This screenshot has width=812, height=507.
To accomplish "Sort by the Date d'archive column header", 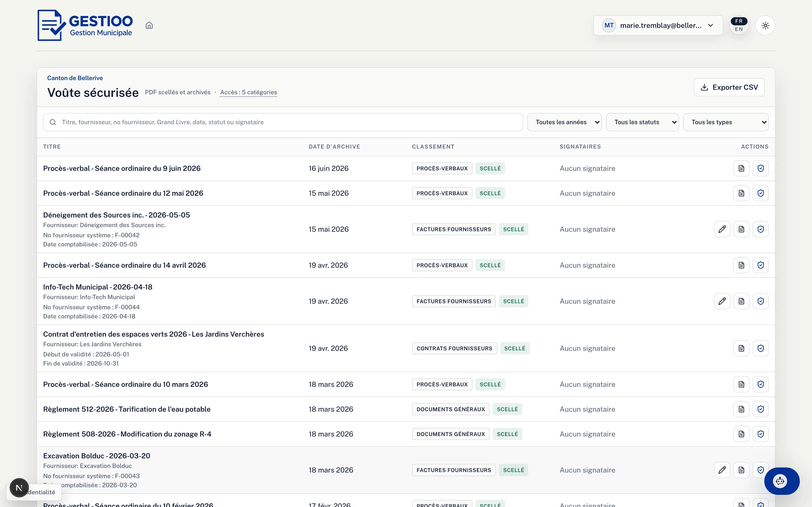I will [x=334, y=147].
